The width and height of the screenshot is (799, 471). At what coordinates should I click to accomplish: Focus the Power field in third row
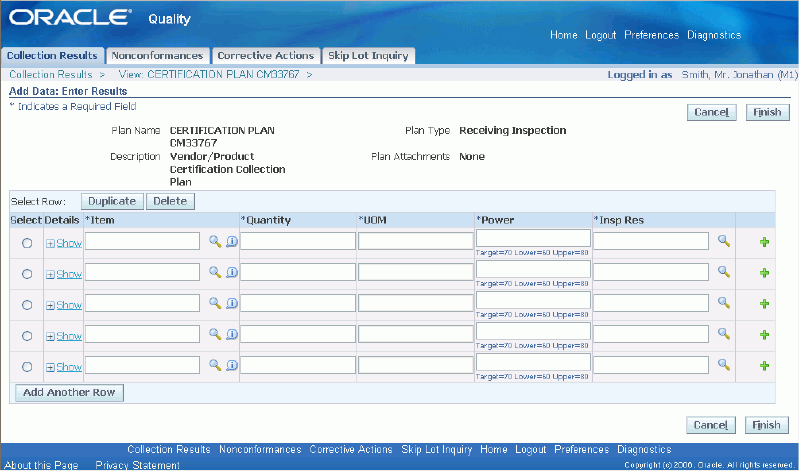point(533,300)
